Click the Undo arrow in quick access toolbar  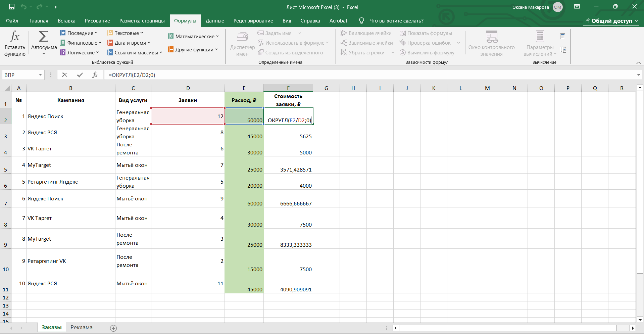tap(23, 7)
